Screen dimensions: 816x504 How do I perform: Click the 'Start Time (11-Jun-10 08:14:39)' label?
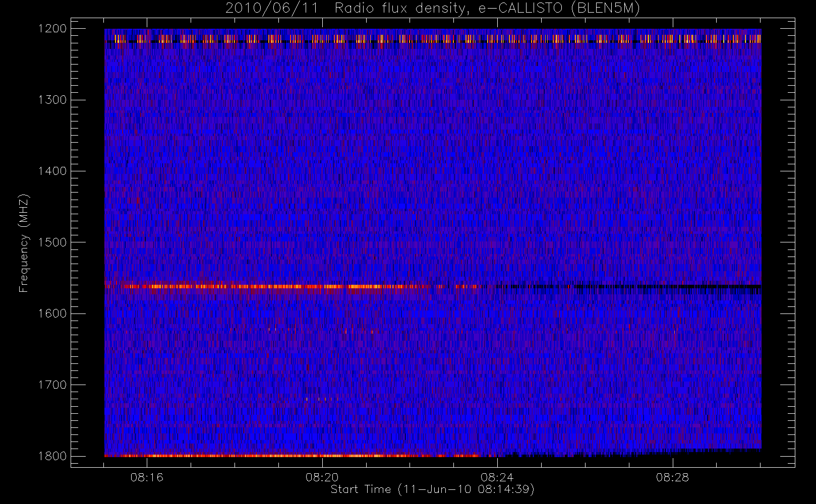pyautogui.click(x=432, y=489)
